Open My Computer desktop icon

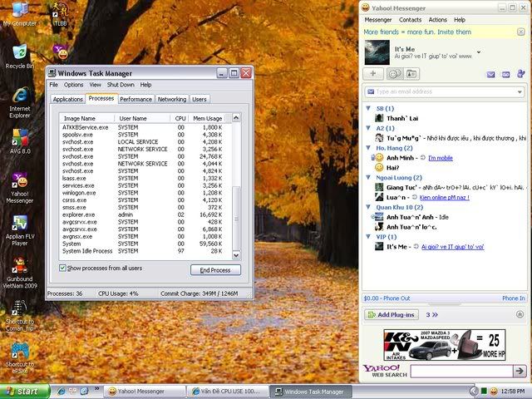click(x=20, y=13)
